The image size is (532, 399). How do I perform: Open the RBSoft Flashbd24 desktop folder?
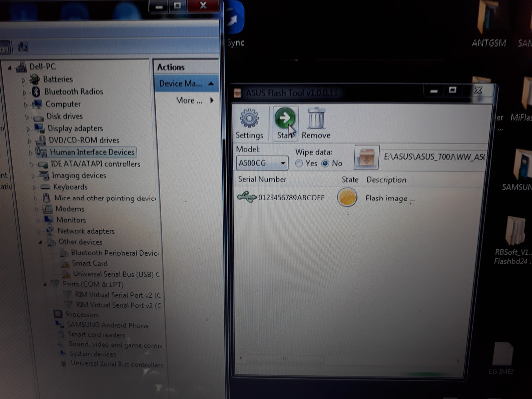pos(513,241)
